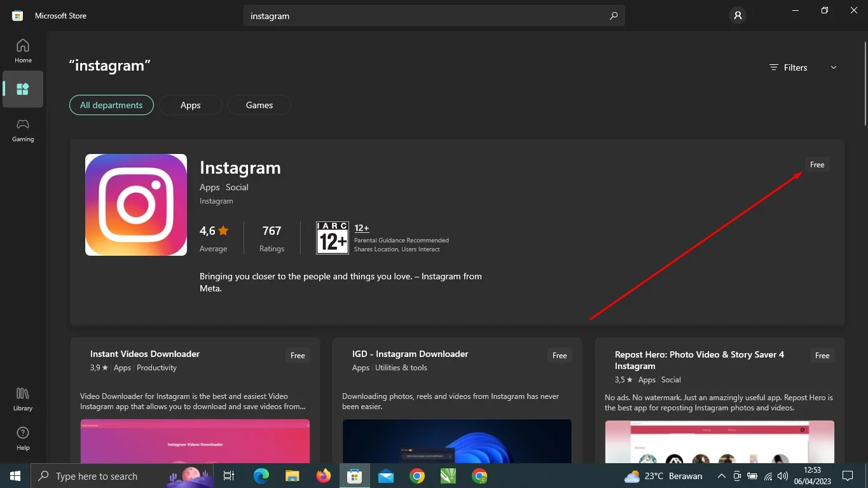This screenshot has height=488, width=868.
Task: Click Free on Repost Hero card
Action: click(822, 356)
